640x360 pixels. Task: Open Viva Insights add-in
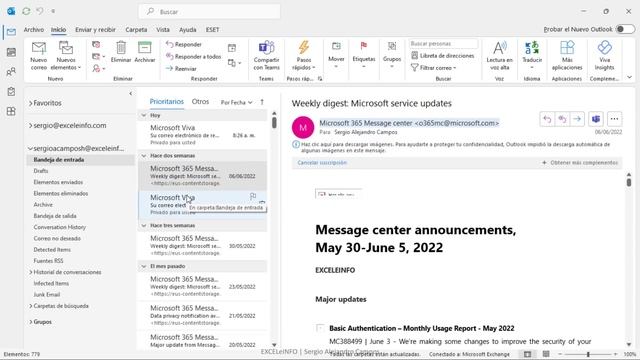[604, 56]
